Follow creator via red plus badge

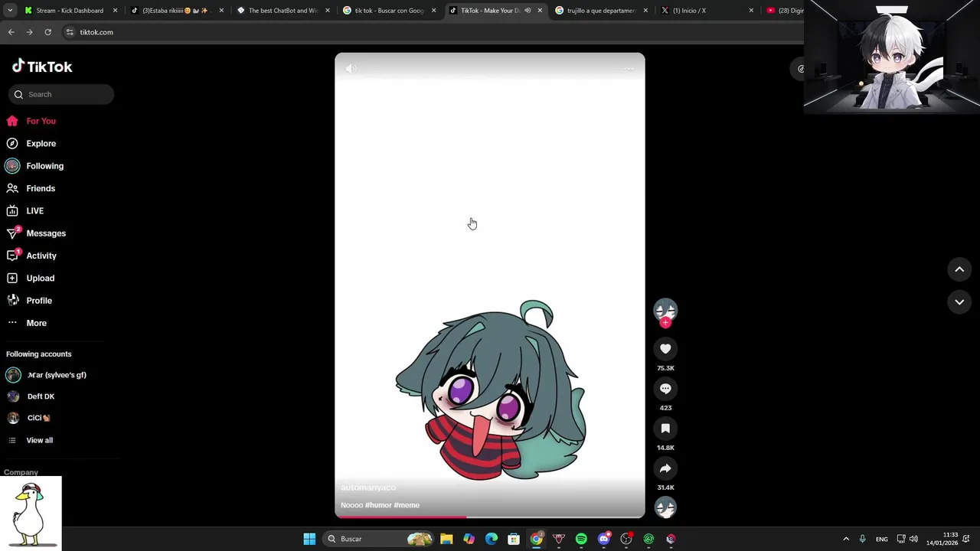pos(665,323)
